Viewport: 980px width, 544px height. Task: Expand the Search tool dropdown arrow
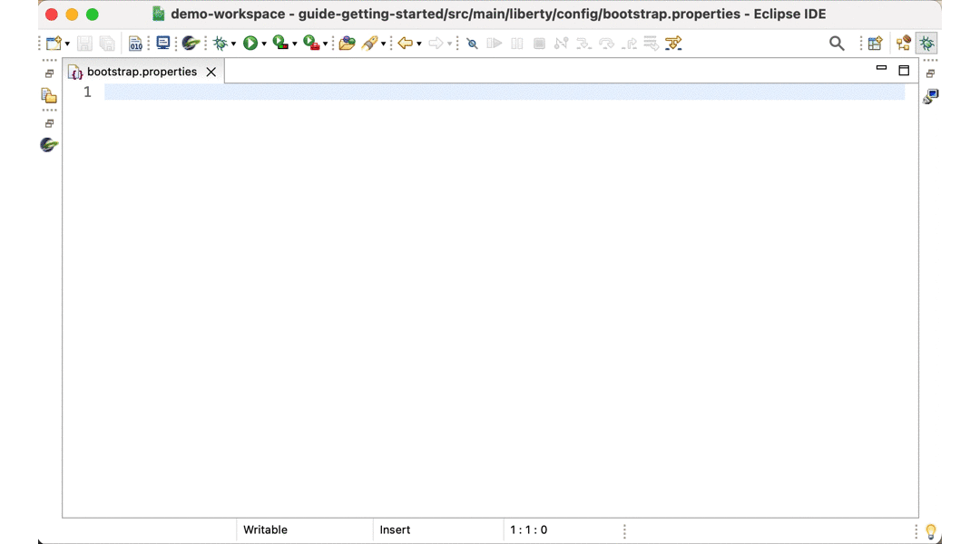pyautogui.click(x=384, y=44)
